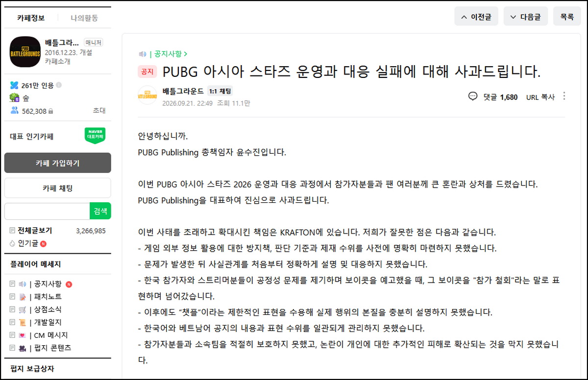Click the post date 2026.09.21. 22:49
Screen dimensions: 588x380
pos(187,103)
